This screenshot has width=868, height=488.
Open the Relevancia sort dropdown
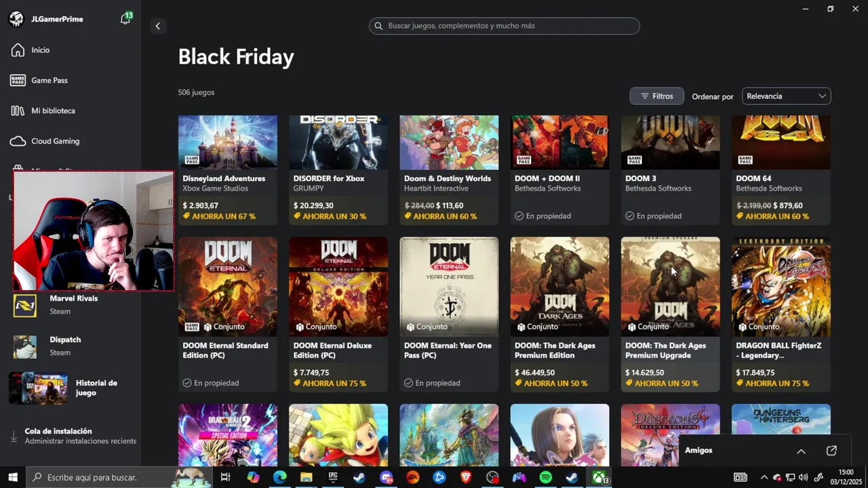(787, 96)
